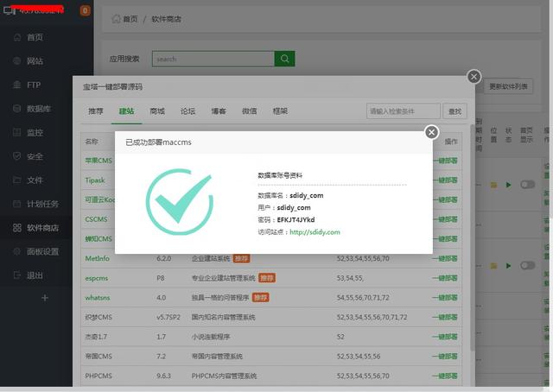Close the one-click deploy source dialog
Screen dimensions: 553x392
[x=473, y=77]
